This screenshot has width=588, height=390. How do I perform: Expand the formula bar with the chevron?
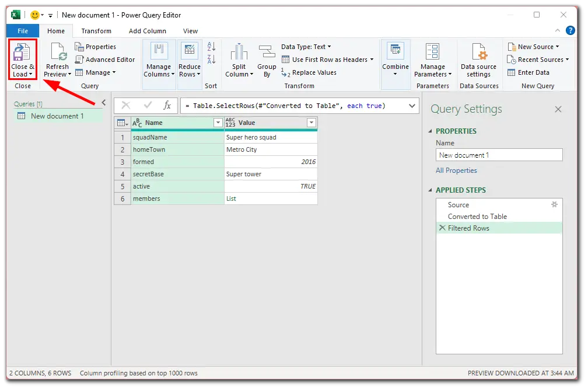412,106
